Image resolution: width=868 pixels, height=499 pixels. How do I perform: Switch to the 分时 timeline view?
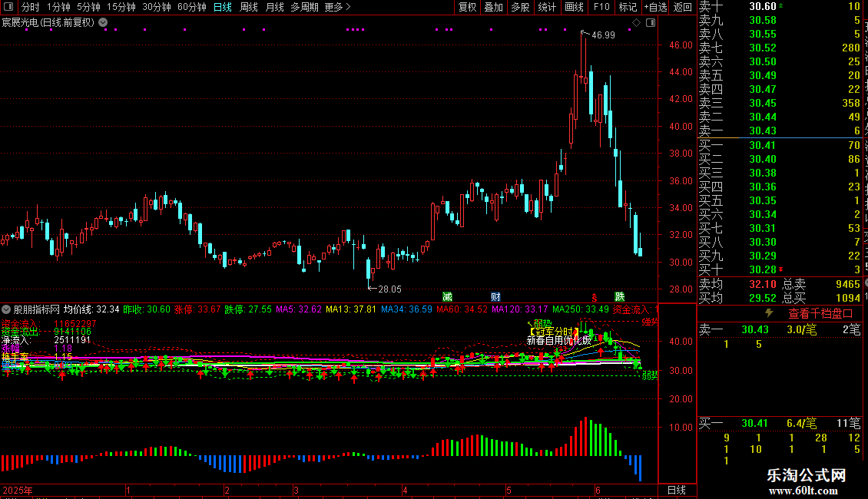(31, 7)
